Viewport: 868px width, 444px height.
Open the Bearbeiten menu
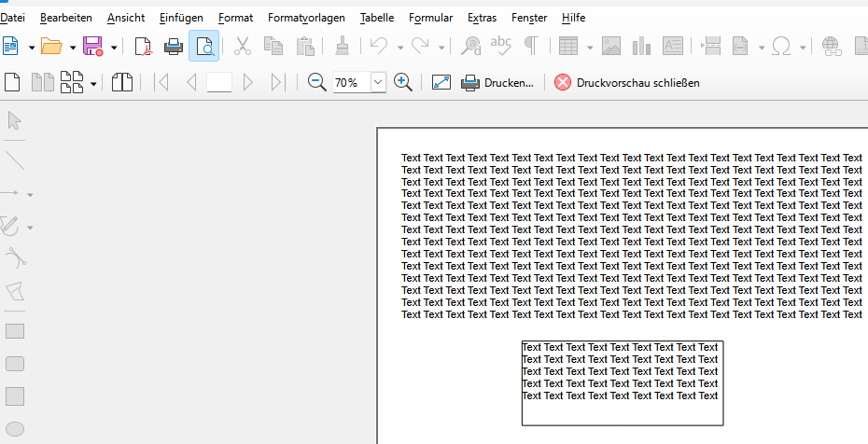coord(66,18)
